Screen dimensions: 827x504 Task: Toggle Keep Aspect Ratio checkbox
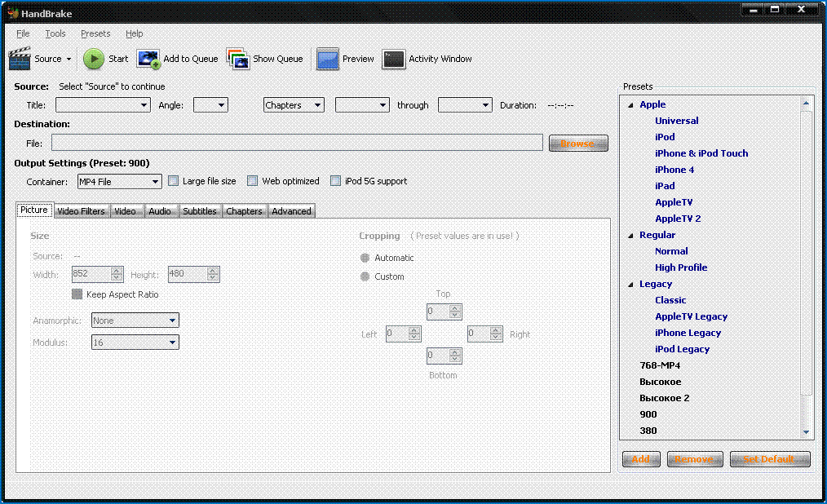77,294
